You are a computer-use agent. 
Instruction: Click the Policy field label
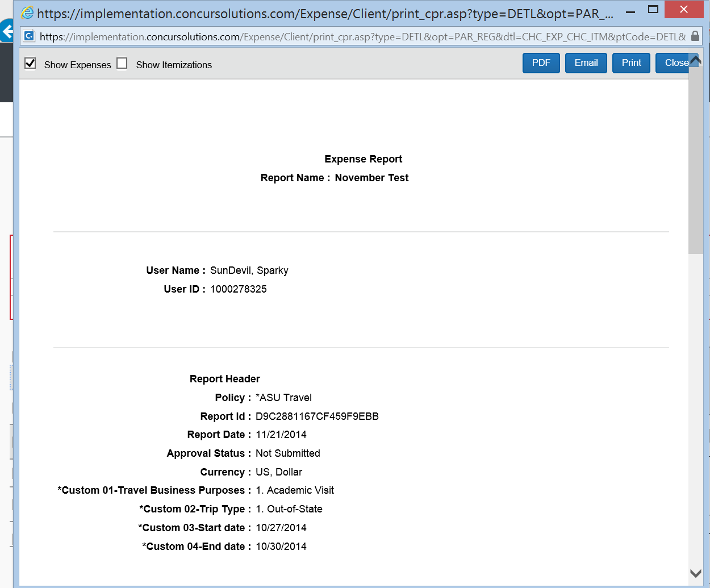pyautogui.click(x=233, y=398)
